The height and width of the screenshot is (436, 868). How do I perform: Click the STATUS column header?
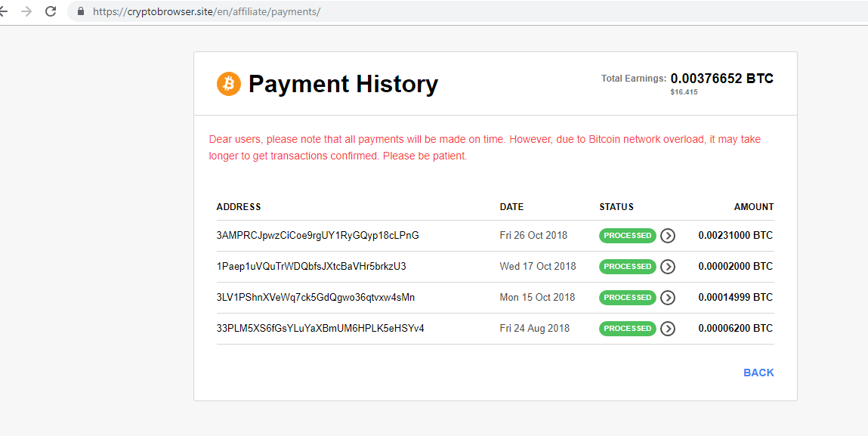click(x=616, y=207)
